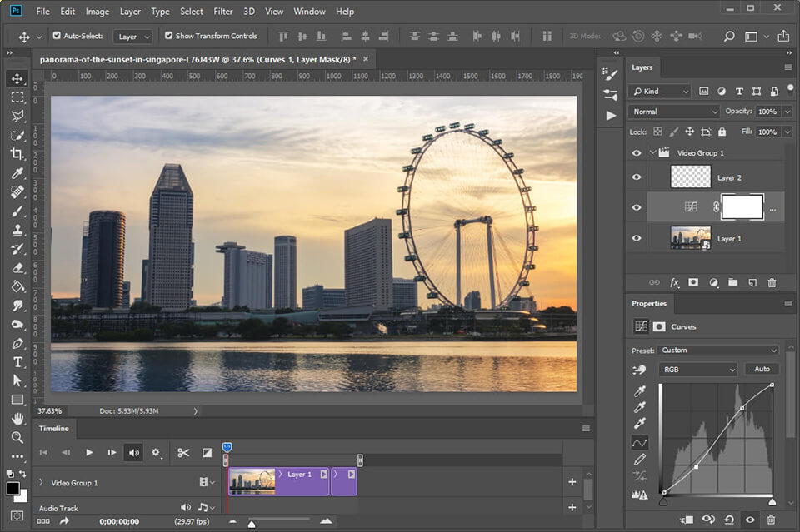Create a new layer from Layers panel

(x=752, y=283)
